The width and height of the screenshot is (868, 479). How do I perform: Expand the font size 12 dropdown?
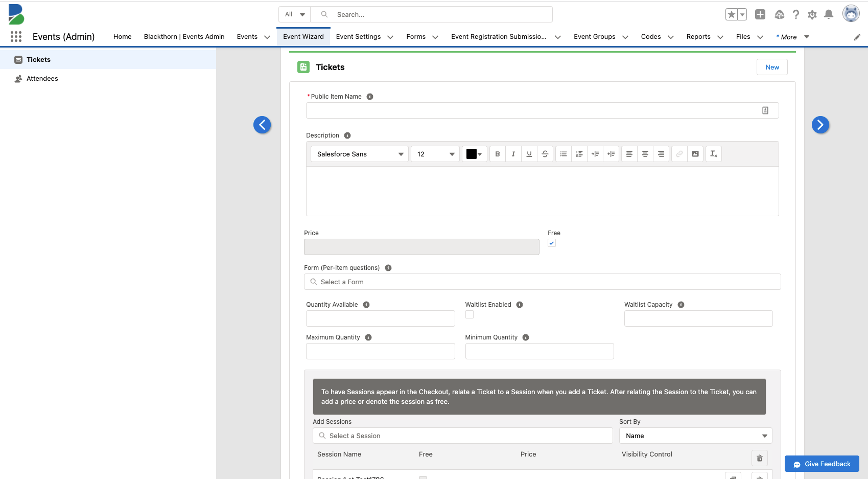click(435, 154)
